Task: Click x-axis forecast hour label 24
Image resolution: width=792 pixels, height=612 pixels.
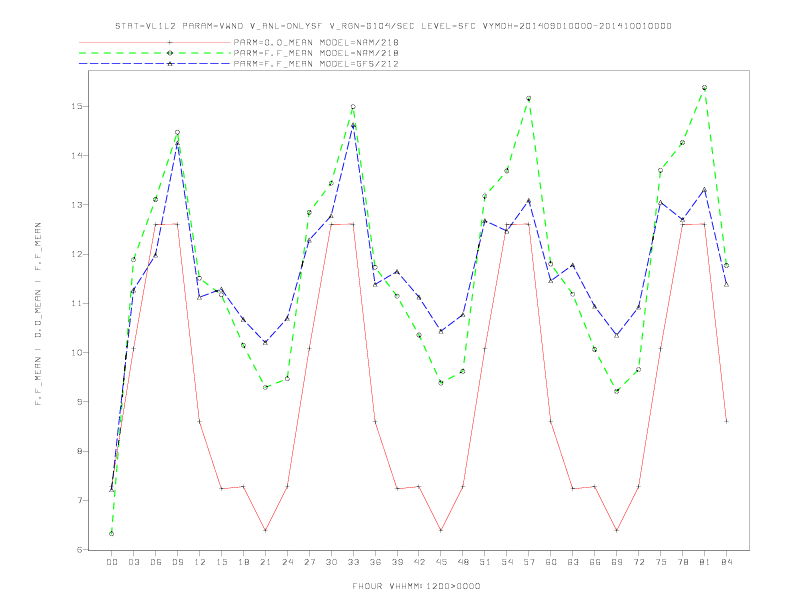Action: click(287, 562)
